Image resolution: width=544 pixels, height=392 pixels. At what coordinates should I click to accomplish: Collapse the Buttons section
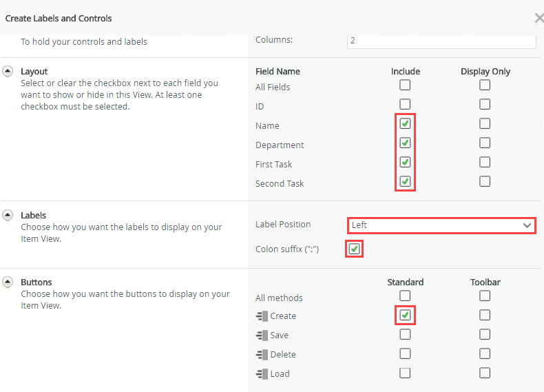(8, 282)
